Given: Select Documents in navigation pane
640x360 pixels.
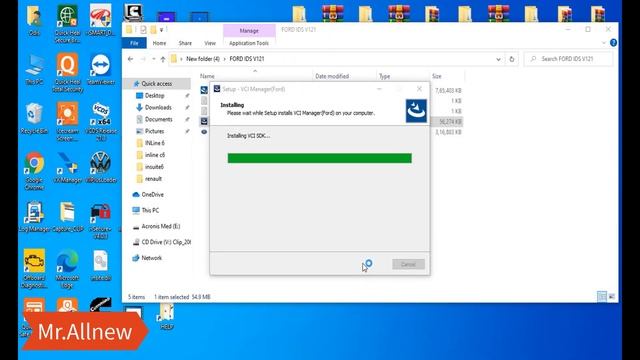Looking at the screenshot, I should point(158,119).
